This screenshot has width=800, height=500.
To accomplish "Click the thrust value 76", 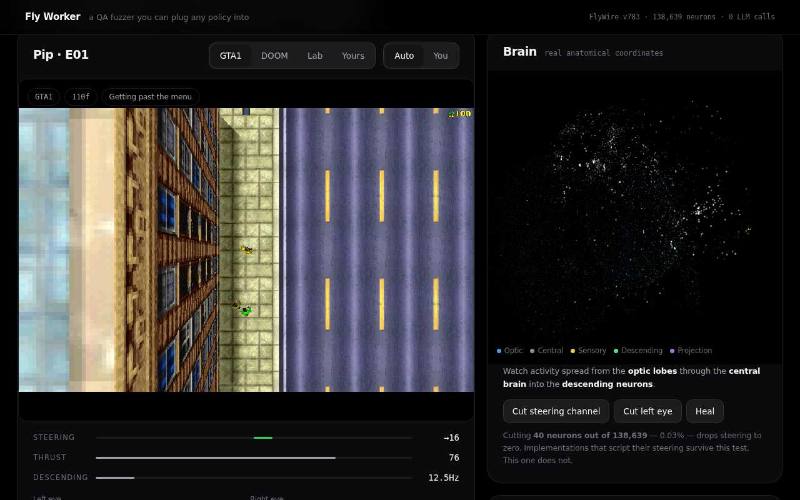I will [x=454, y=458].
